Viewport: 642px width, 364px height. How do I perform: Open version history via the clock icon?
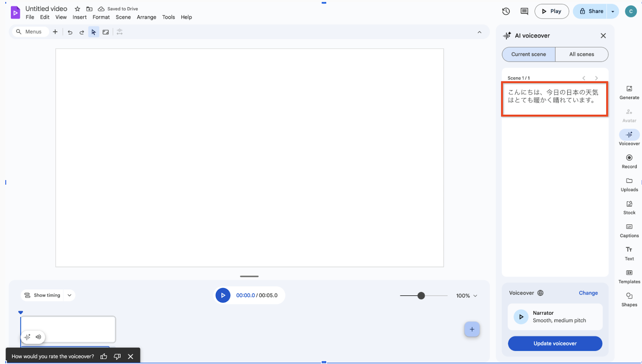click(x=506, y=11)
